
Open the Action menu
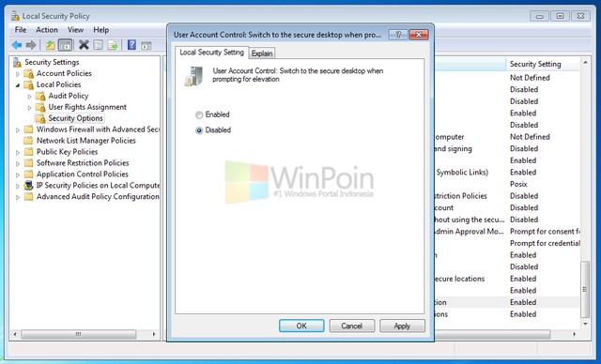47,30
